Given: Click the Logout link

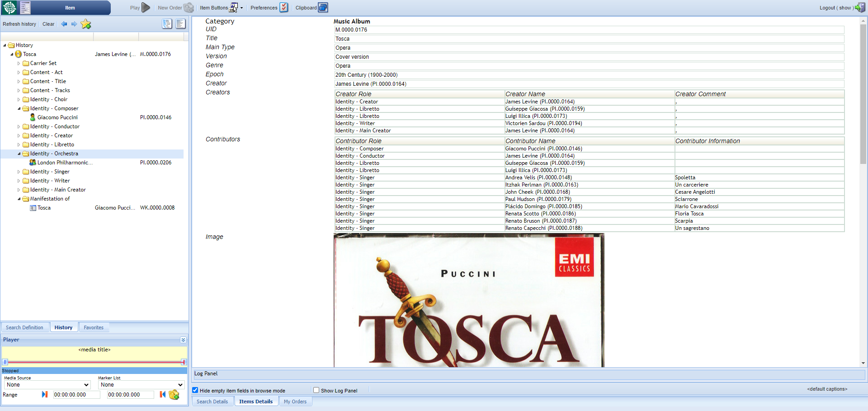Looking at the screenshot, I should coord(827,8).
